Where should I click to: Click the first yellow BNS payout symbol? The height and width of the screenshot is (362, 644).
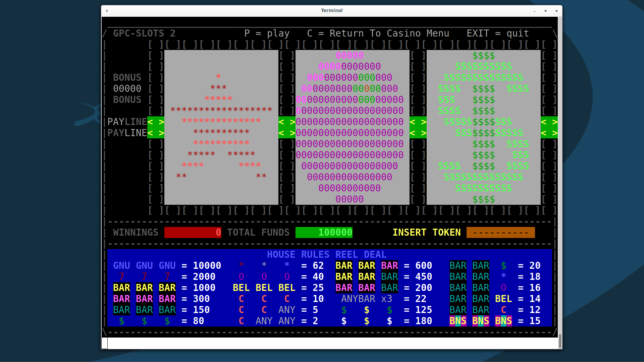click(458, 321)
